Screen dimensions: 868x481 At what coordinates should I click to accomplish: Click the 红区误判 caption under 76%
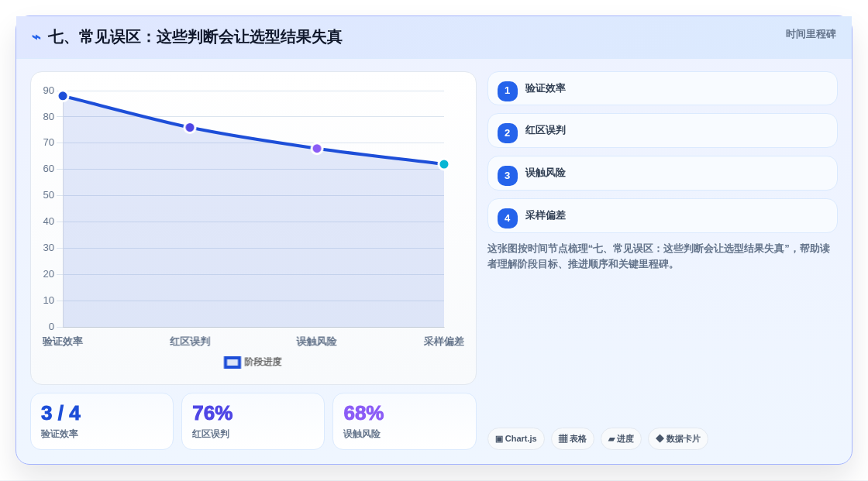211,434
